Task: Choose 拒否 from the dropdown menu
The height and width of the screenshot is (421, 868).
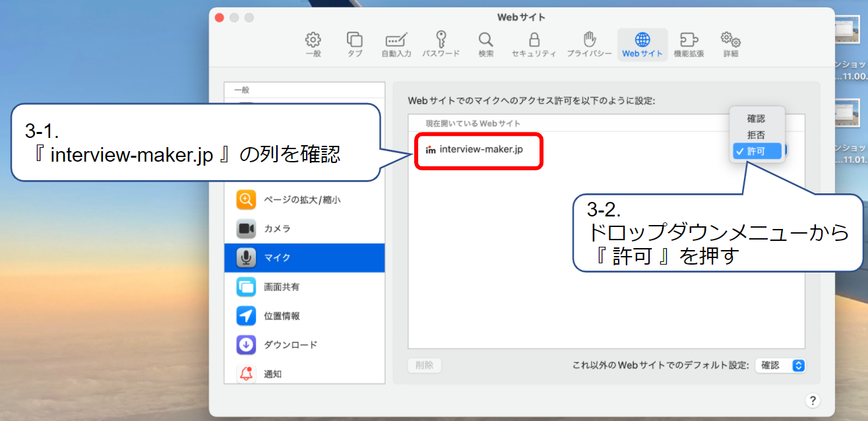Action: point(757,135)
